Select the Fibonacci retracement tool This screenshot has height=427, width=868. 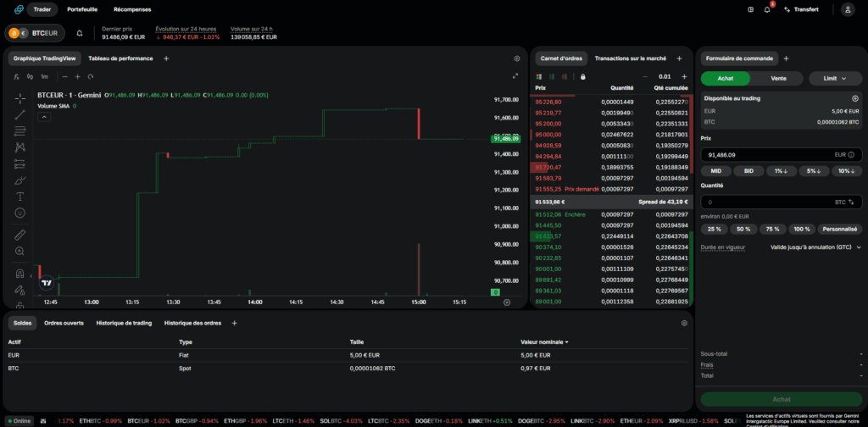pos(20,131)
